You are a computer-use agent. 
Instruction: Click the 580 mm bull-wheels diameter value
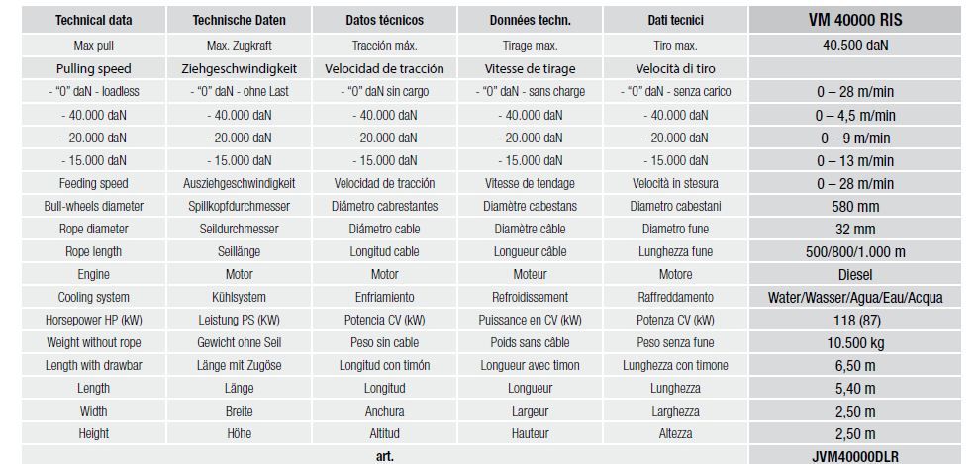(855, 206)
